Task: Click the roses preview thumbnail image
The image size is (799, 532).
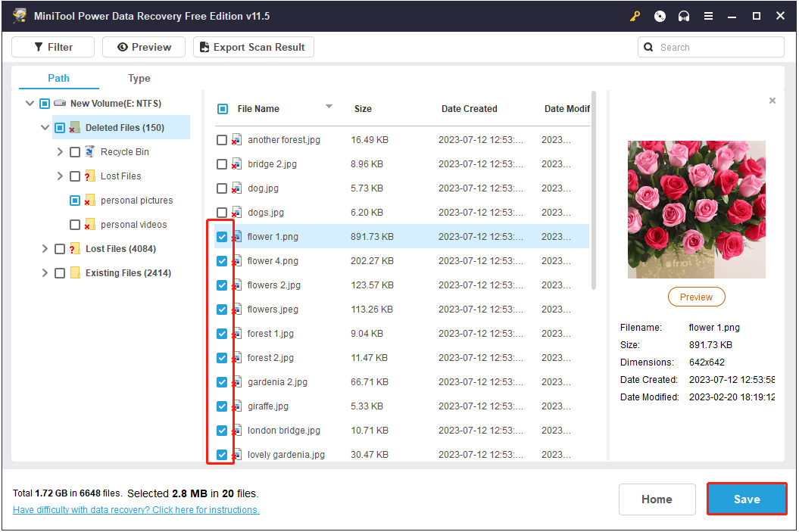Action: (696, 210)
